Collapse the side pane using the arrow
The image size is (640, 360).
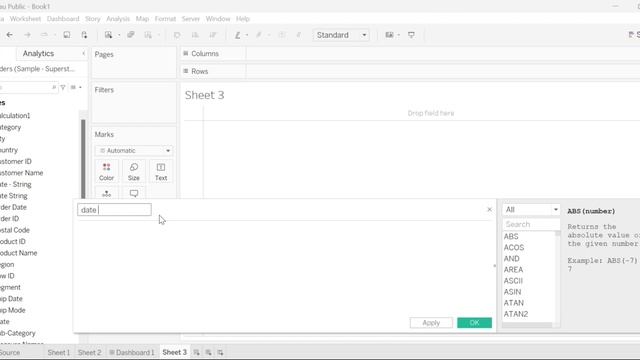coord(84,53)
